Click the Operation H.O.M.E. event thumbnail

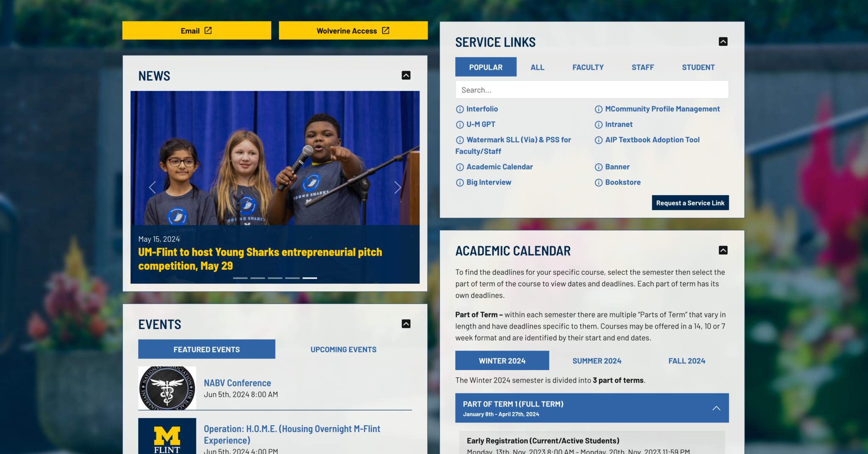click(167, 436)
